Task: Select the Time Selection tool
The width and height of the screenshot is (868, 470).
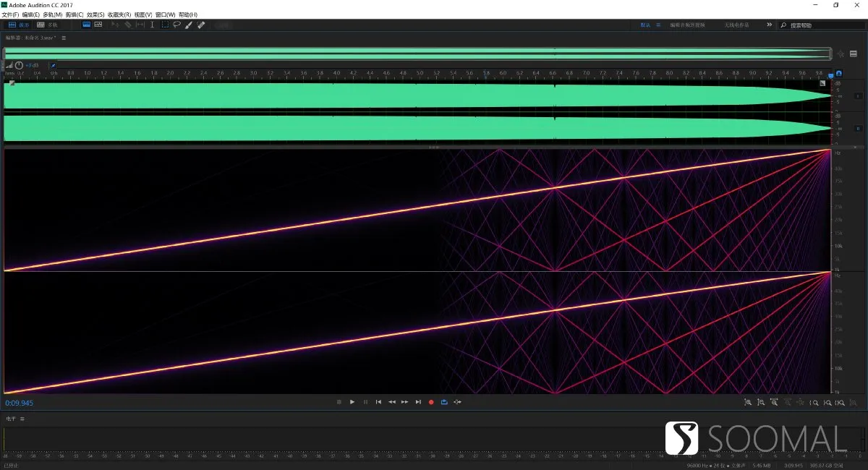Action: pos(152,25)
